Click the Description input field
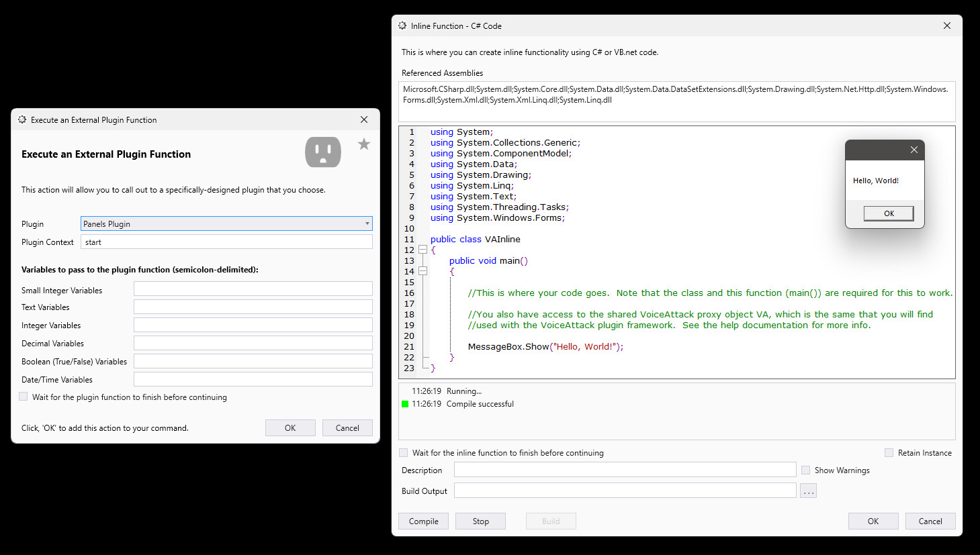The width and height of the screenshot is (980, 555). coord(625,470)
